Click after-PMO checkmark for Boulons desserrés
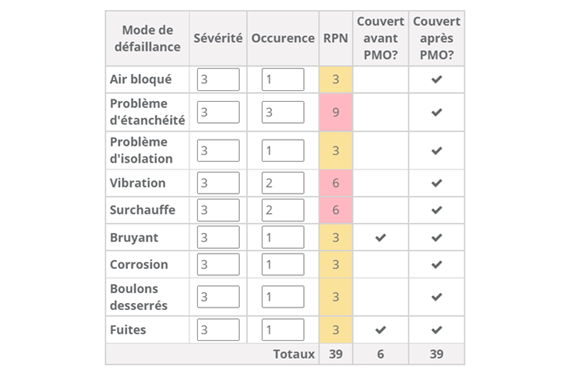The image size is (570, 370). pos(437,297)
